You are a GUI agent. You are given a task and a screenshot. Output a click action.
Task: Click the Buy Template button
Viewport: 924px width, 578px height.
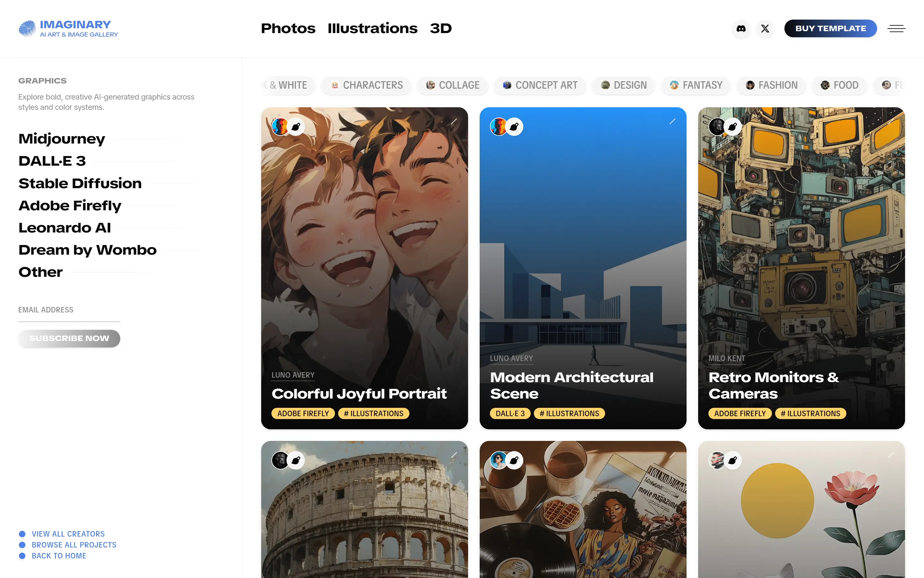[x=830, y=28]
